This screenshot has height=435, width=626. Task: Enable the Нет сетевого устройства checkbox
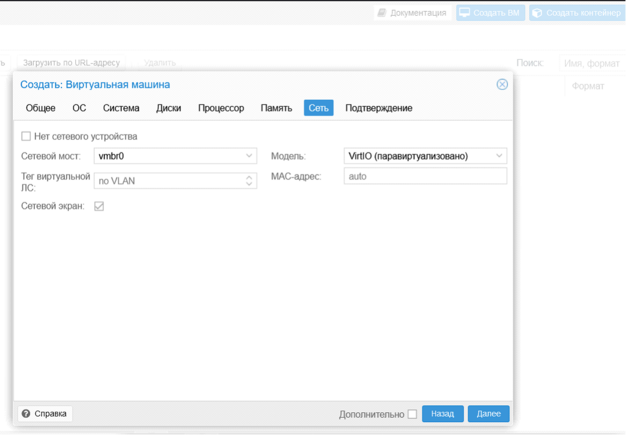tap(26, 136)
